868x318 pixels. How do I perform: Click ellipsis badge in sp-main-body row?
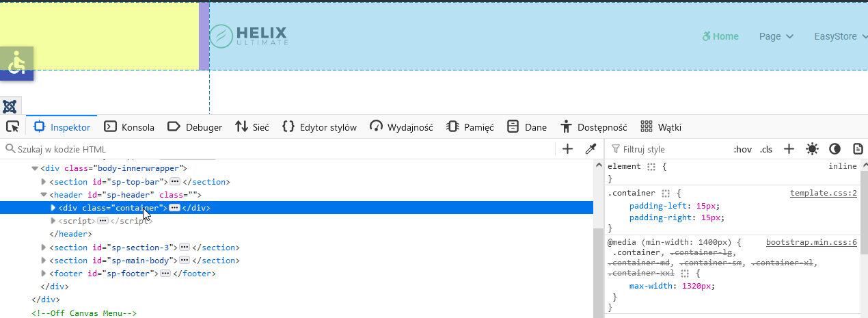point(185,261)
